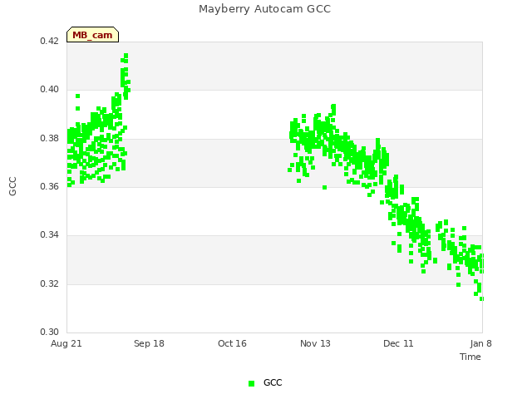
Task: Click the 0.30 y-axis label
Action: (49, 332)
